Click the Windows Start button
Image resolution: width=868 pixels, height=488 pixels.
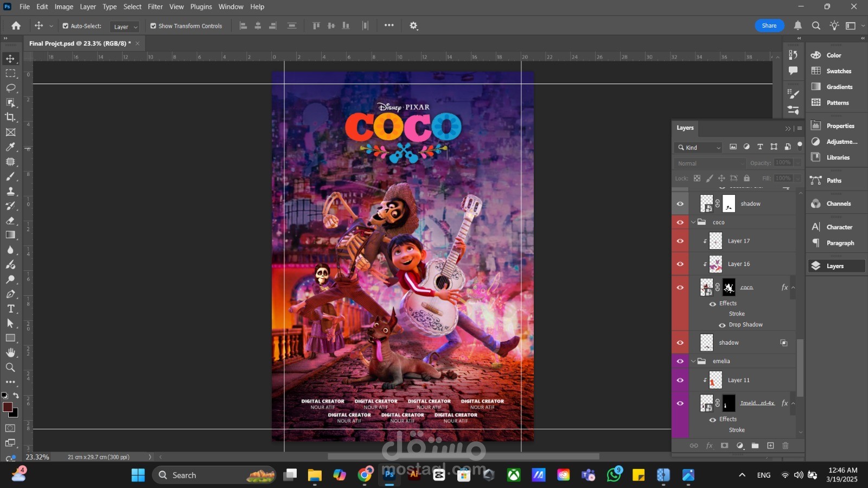pyautogui.click(x=138, y=475)
